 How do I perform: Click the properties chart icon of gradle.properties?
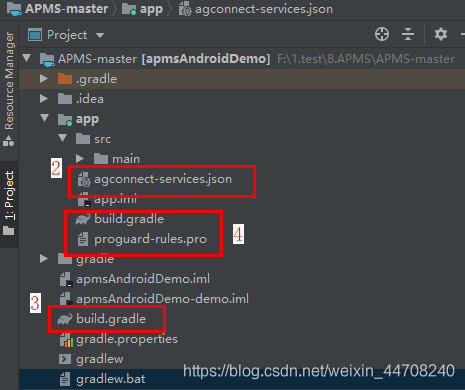click(66, 339)
